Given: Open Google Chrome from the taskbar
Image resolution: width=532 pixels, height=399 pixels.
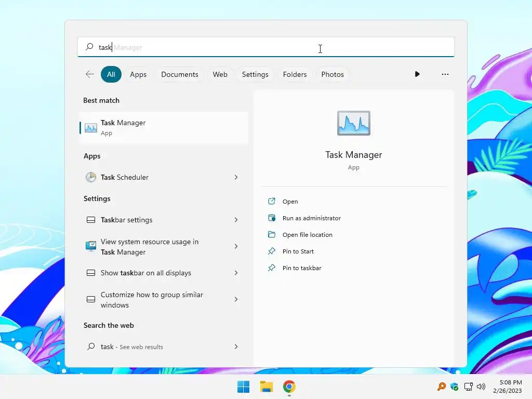Looking at the screenshot, I should [289, 387].
